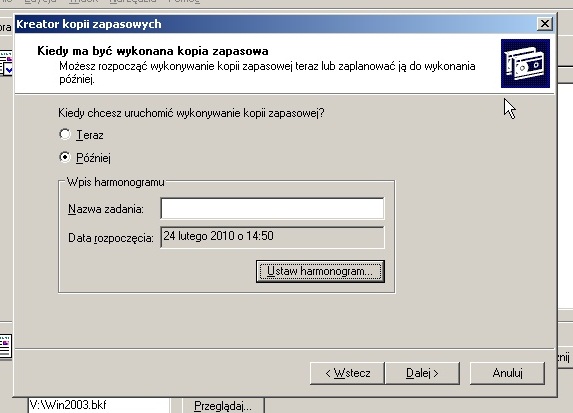The width and height of the screenshot is (573, 413).
Task: Close the Kreator kopii zapasowych dialog
Action: (x=544, y=24)
